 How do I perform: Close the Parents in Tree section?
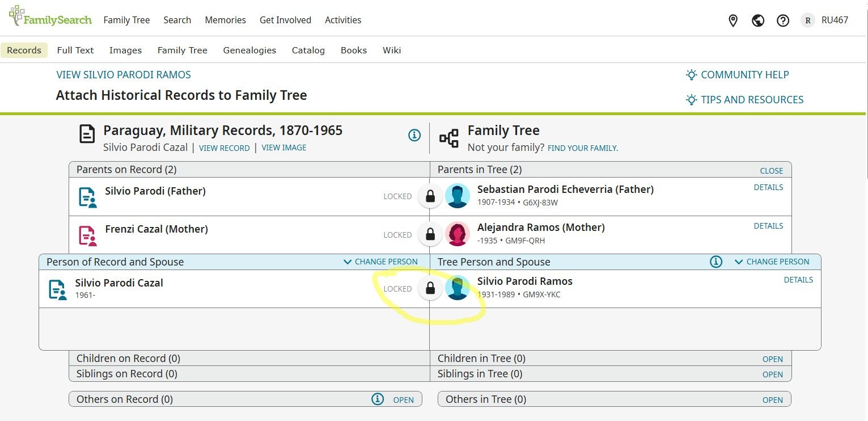[x=771, y=171]
